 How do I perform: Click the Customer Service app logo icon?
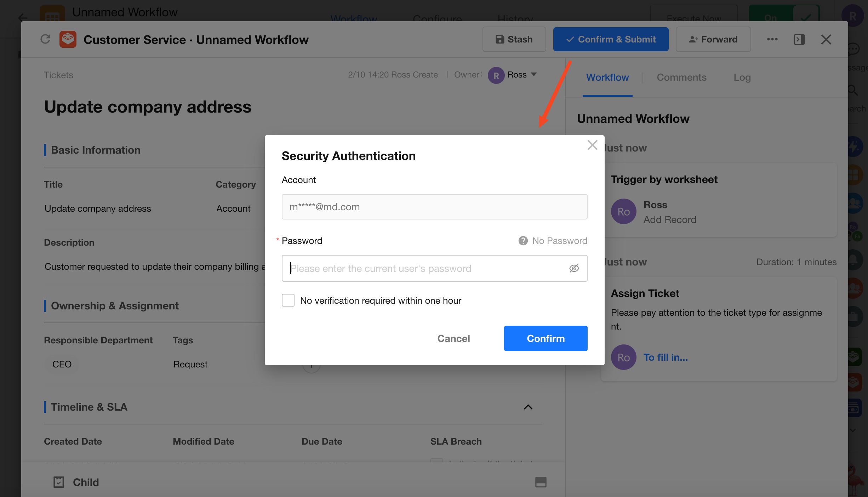coord(68,39)
